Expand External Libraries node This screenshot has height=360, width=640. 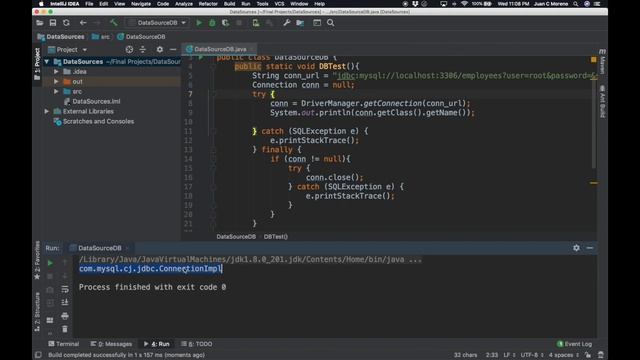pos(47,111)
